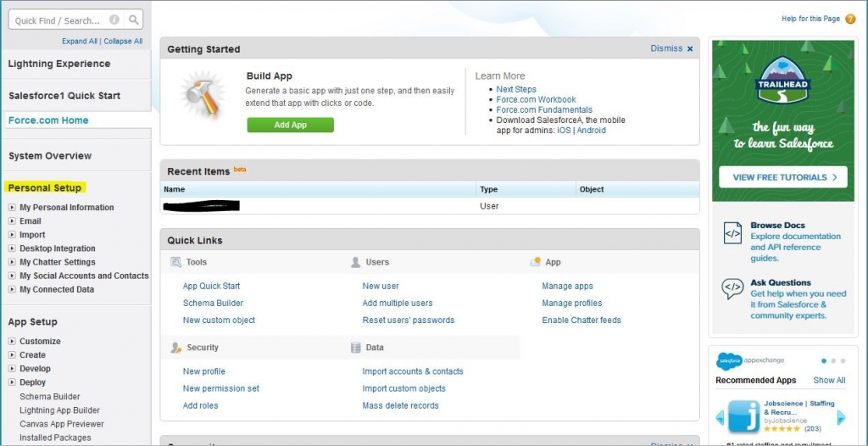Click the App section cloud icon
Image resolution: width=868 pixels, height=446 pixels.
[x=535, y=262]
